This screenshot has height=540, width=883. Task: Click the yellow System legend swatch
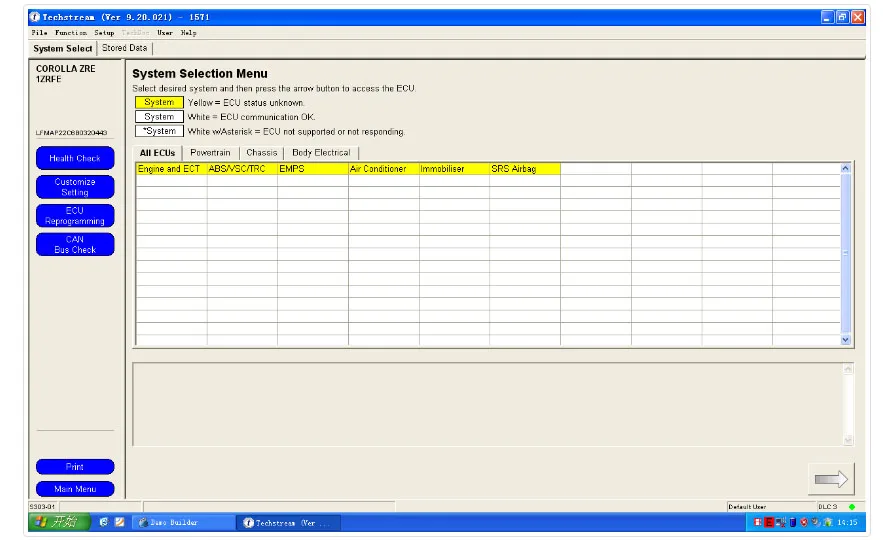pyautogui.click(x=159, y=102)
